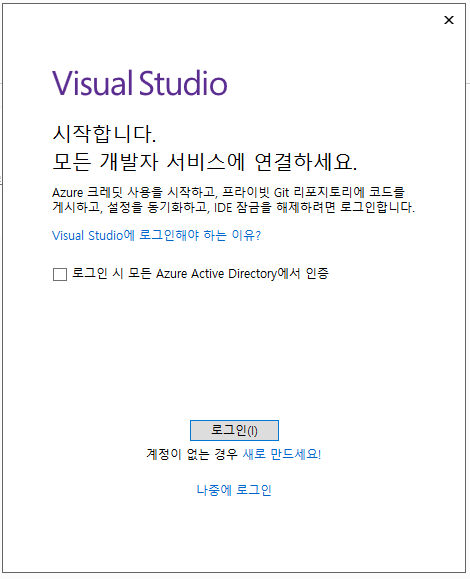Screen dimensions: 470x579
Task: Open 'Visual Studio에 로그인해야 하는 이유?' link
Action: [157, 235]
